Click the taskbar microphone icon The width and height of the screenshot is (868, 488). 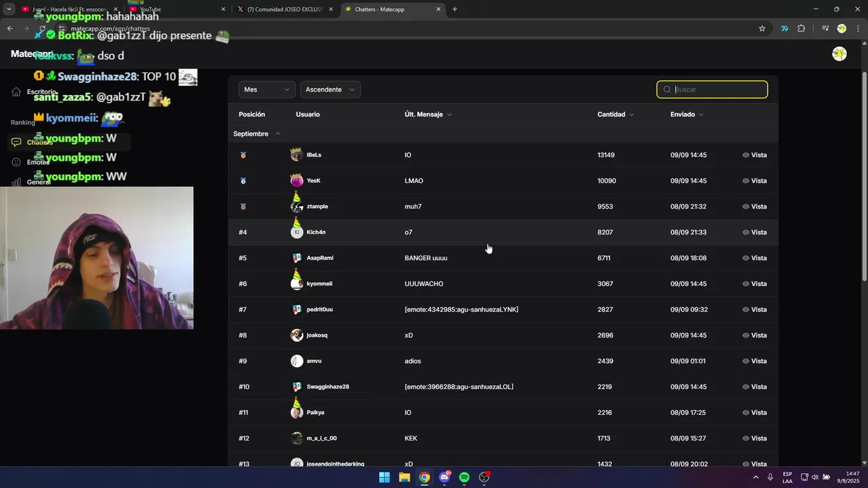(770, 477)
